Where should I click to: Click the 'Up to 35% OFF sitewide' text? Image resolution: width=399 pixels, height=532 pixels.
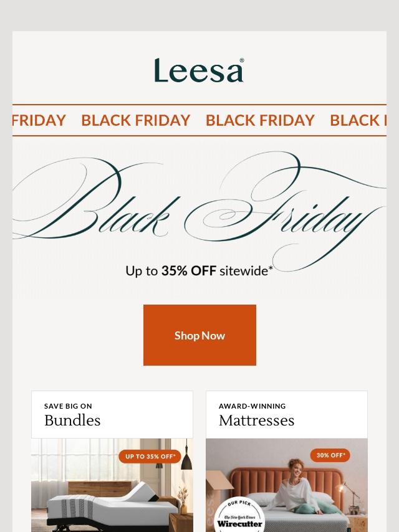[199, 270]
